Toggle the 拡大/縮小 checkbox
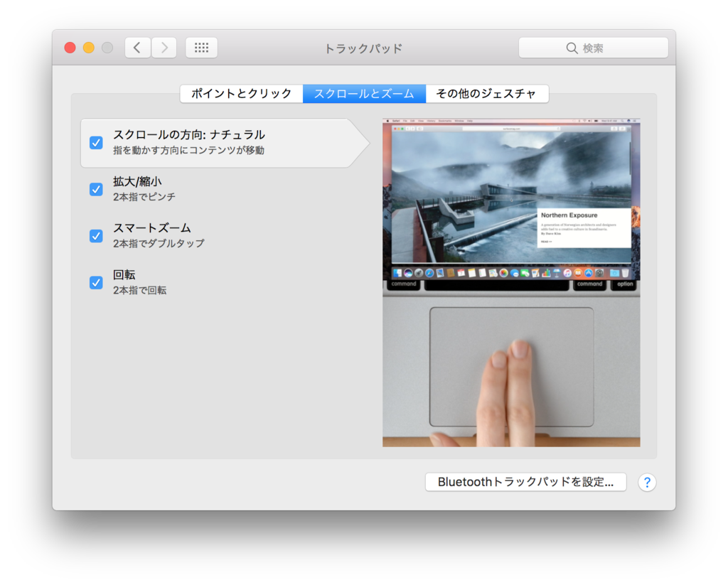The image size is (728, 585). pyautogui.click(x=96, y=189)
